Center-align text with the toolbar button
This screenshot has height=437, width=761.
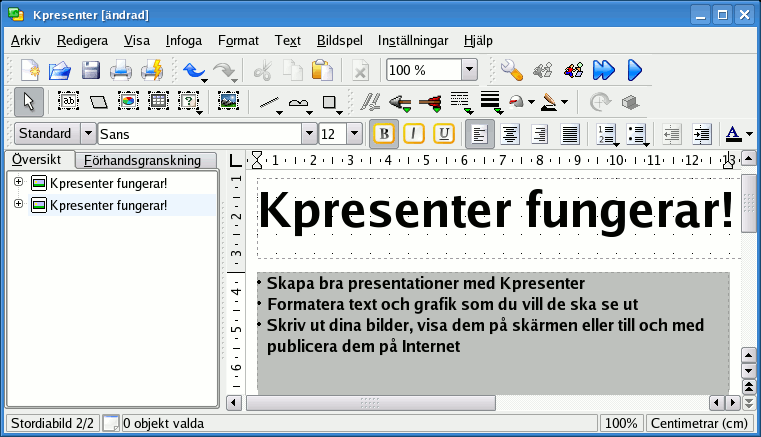[x=510, y=134]
